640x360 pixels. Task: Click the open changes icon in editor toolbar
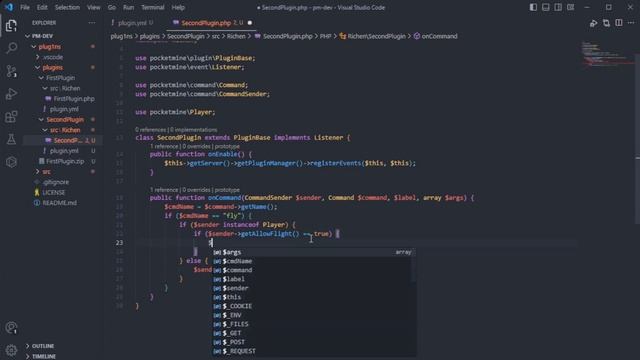606,23
